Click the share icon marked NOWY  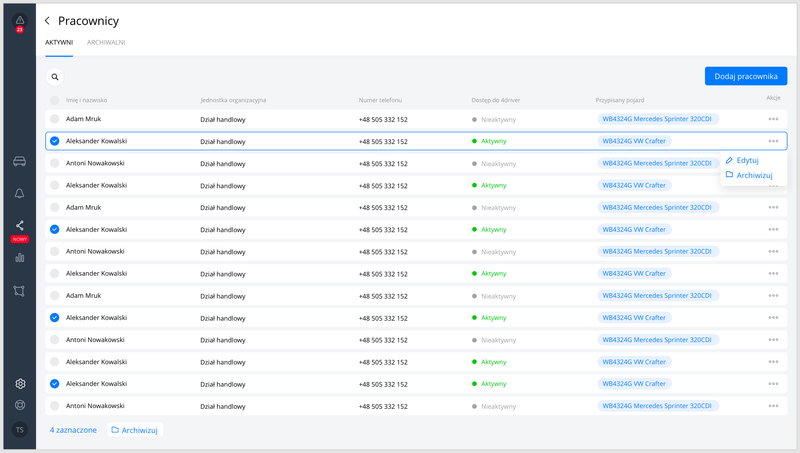19,226
